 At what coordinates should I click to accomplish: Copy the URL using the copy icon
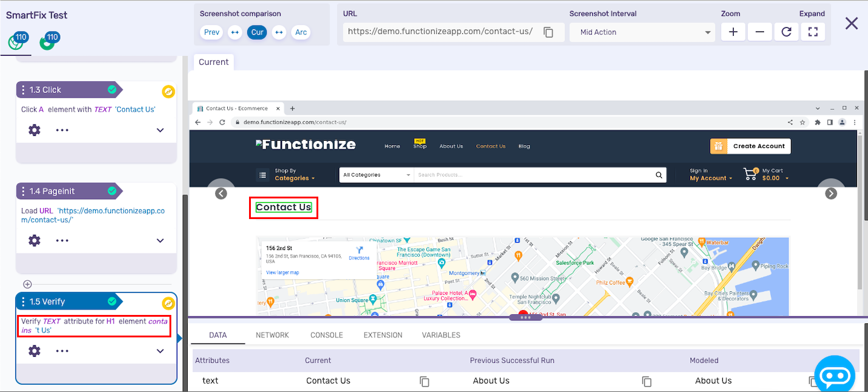548,32
